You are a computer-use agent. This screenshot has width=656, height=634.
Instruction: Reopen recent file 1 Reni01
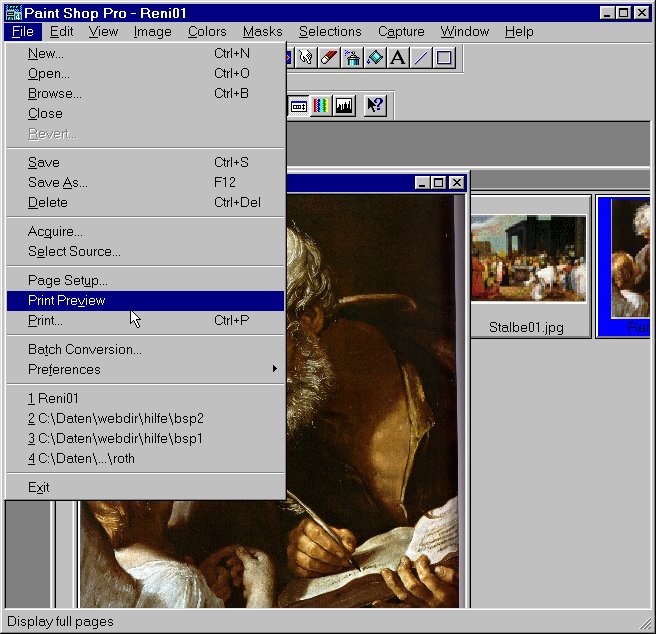click(54, 398)
